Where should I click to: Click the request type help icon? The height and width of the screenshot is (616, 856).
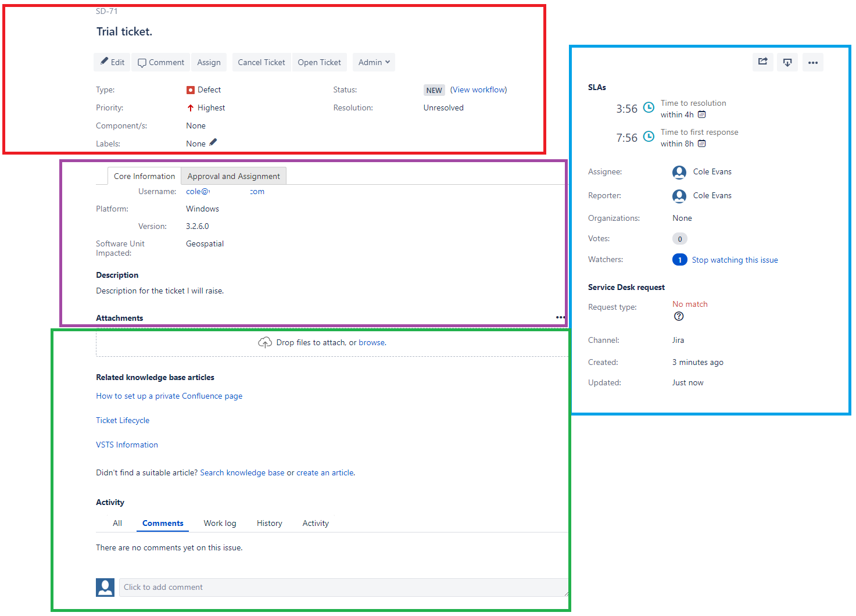click(679, 316)
